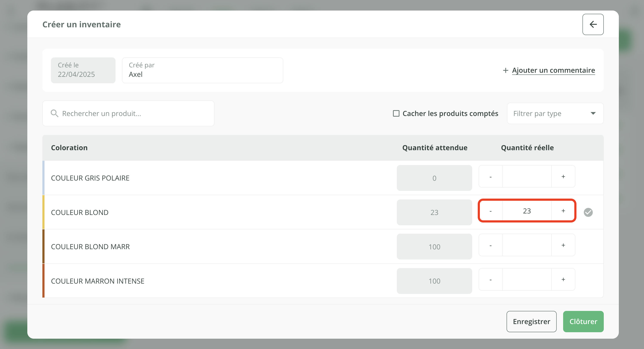Click the green Clôturer button
The width and height of the screenshot is (644, 349).
pos(583,321)
